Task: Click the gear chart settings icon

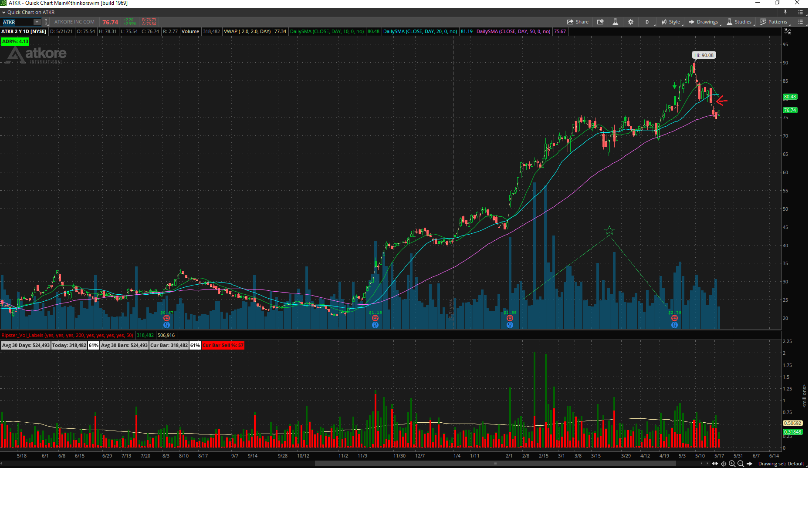Action: click(x=630, y=22)
